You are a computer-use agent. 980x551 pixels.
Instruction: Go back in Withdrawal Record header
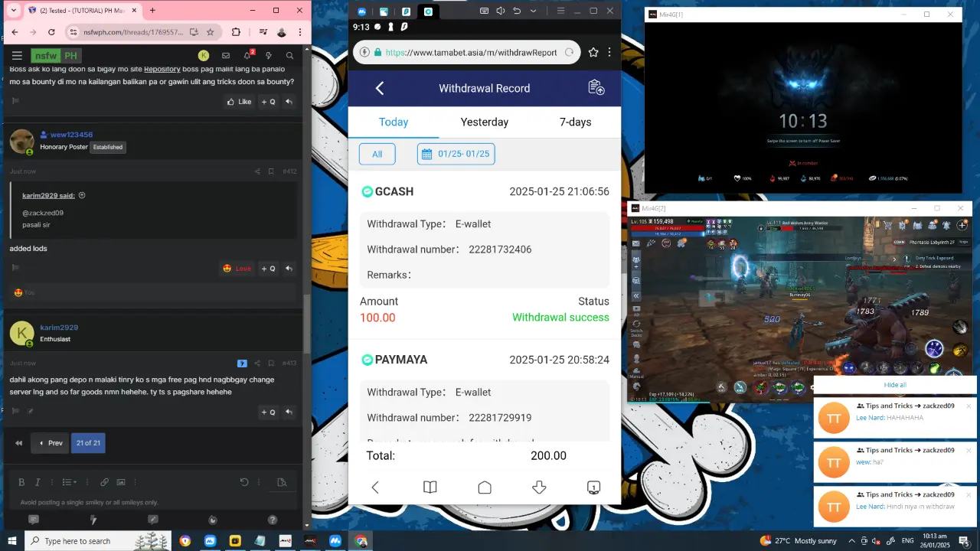click(379, 88)
